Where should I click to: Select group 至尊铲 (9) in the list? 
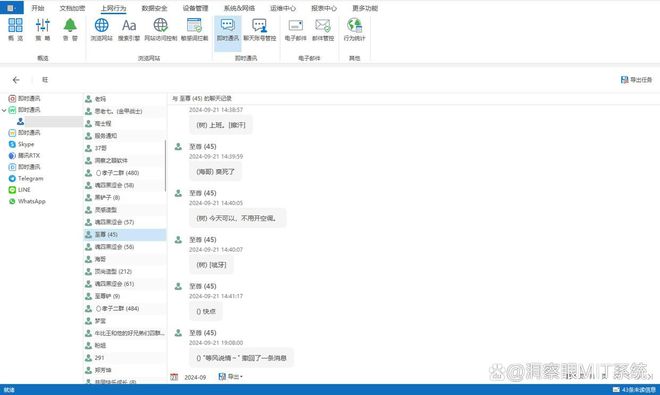125,296
